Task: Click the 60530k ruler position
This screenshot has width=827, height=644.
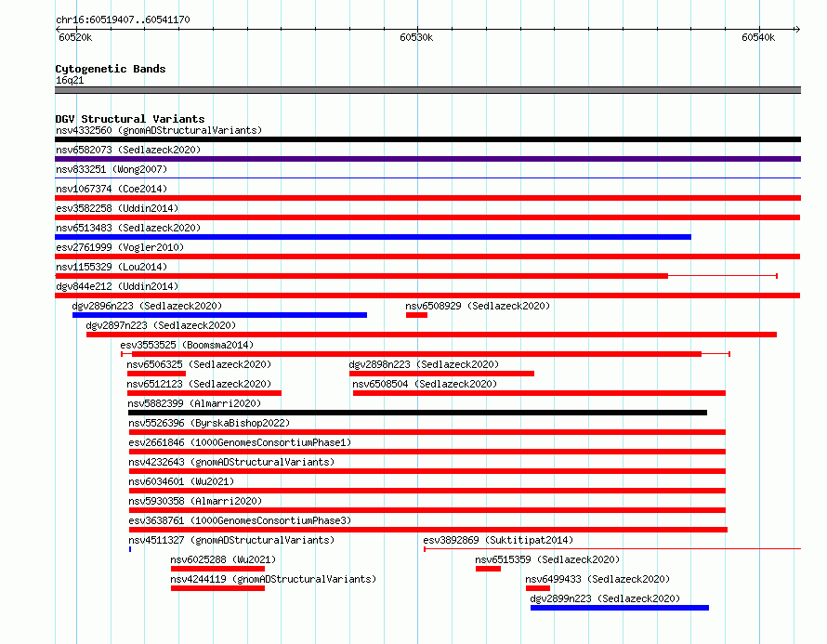Action: coord(416,37)
